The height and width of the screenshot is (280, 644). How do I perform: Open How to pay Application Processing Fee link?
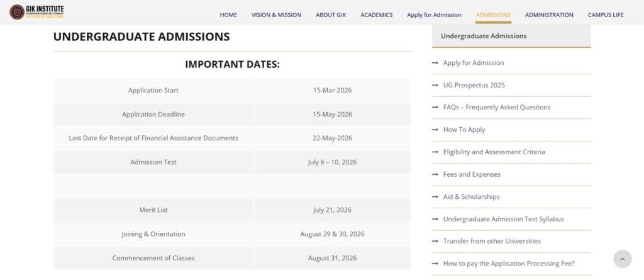508,264
